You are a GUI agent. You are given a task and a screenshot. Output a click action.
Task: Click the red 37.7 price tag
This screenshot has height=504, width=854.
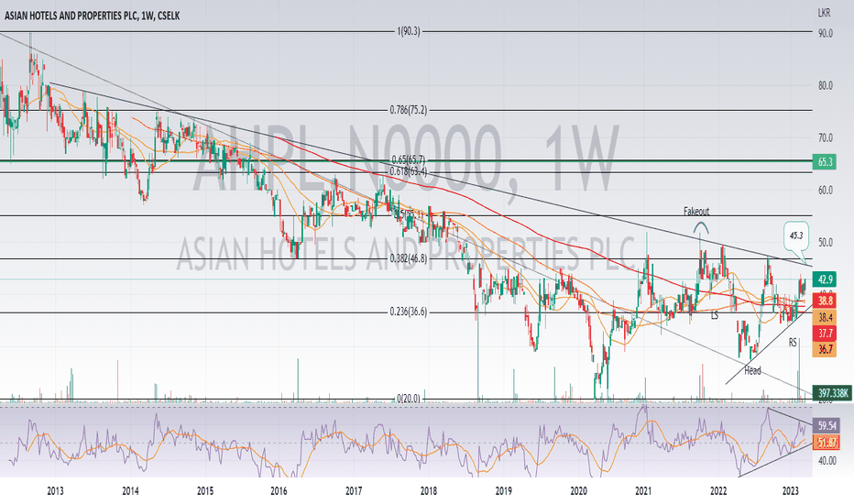pos(825,334)
